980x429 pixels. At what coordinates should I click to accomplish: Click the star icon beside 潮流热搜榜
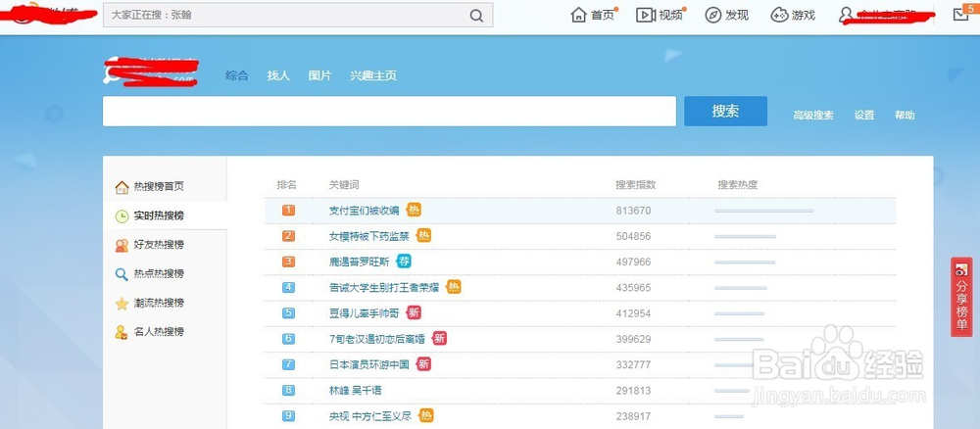click(122, 304)
